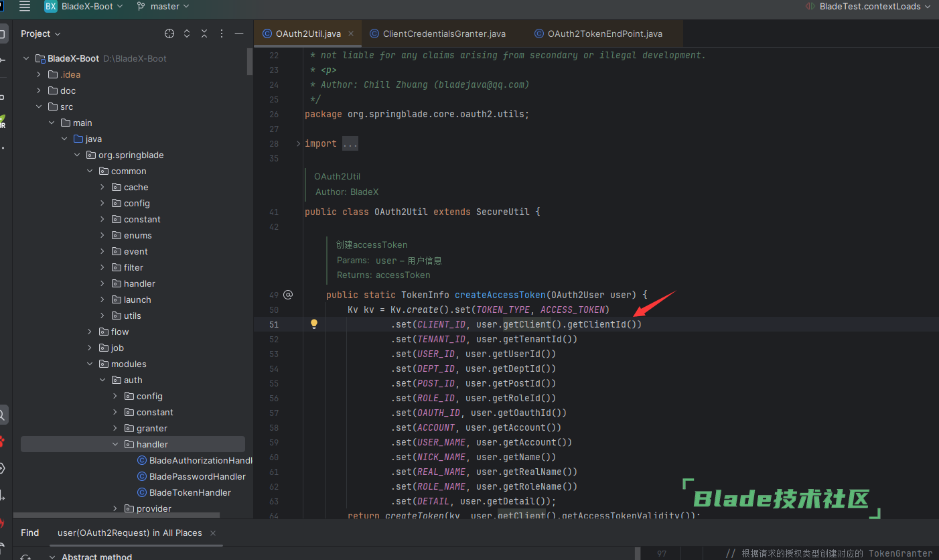This screenshot has width=939, height=560.
Task: Expand the doc folder arrow
Action: (39, 90)
